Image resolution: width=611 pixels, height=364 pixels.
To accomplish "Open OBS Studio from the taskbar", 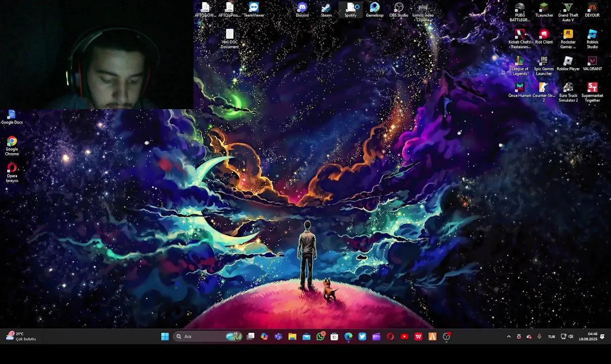I will tap(446, 336).
